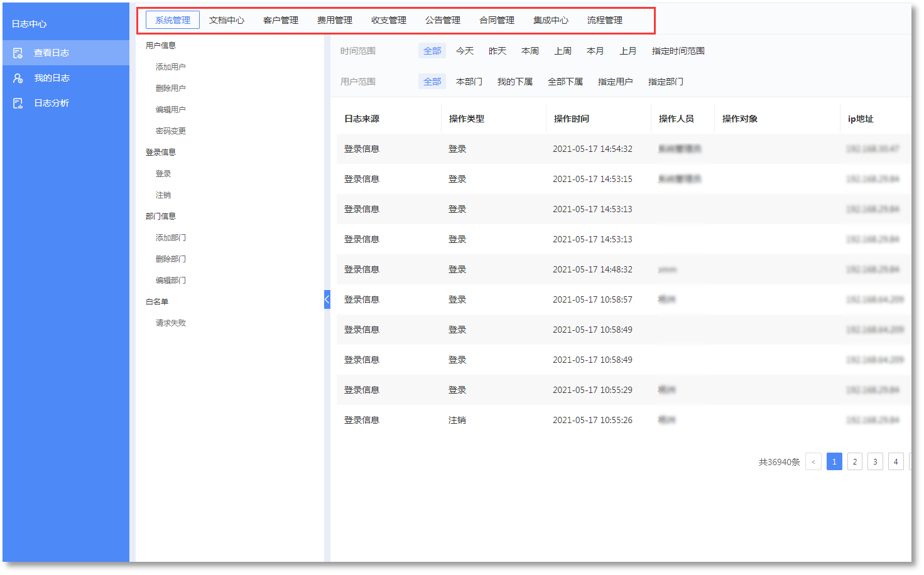The image size is (924, 575).
Task: Select 请求失败 tree item
Action: coord(171,323)
